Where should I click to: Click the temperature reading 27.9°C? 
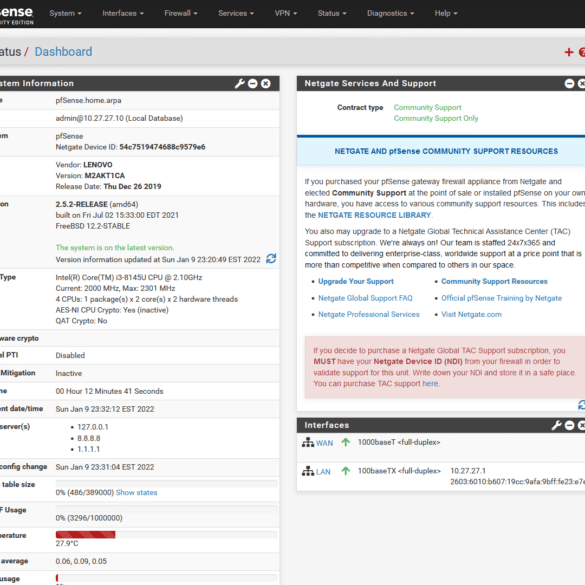67,544
